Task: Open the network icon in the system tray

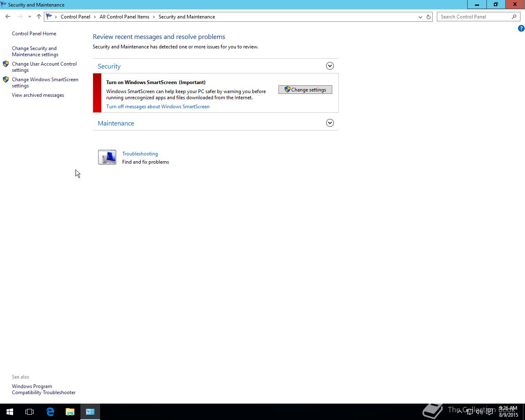Action: [x=469, y=412]
